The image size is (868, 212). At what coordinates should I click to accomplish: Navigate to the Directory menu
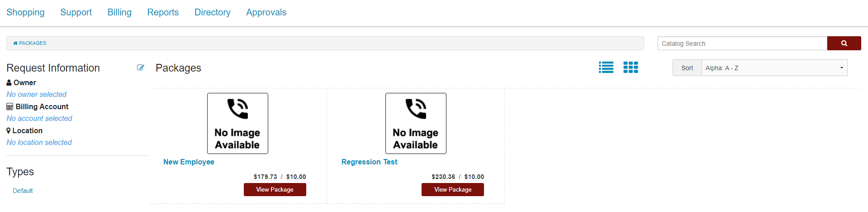(213, 12)
